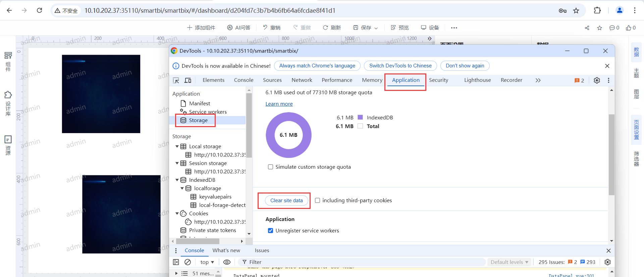
Task: Click 刷新 refresh in dashboard toolbar
Action: coord(332,27)
